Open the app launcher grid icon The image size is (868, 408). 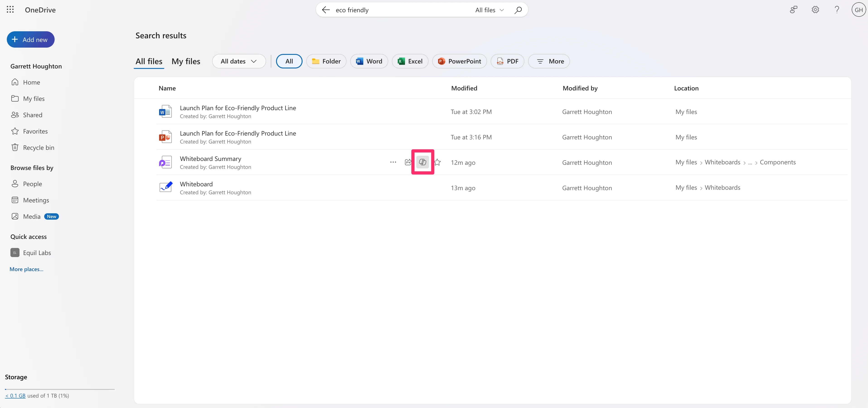click(10, 10)
